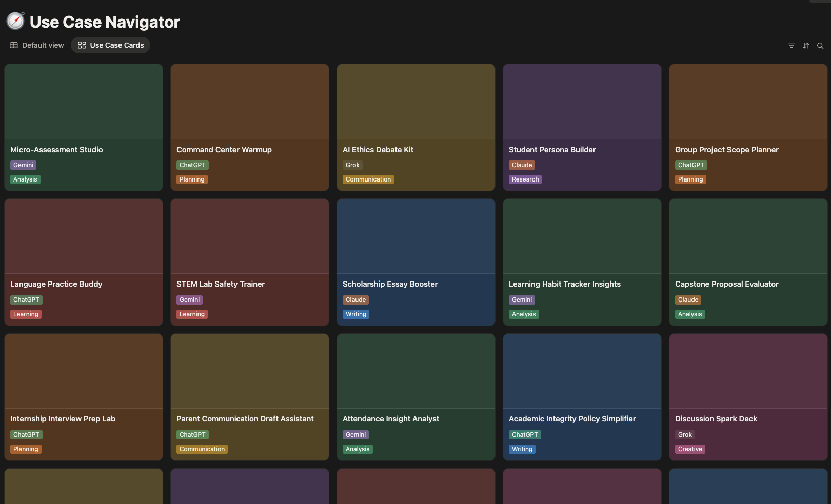
Task: Click the table icon next to Default view
Action: [x=13, y=45]
